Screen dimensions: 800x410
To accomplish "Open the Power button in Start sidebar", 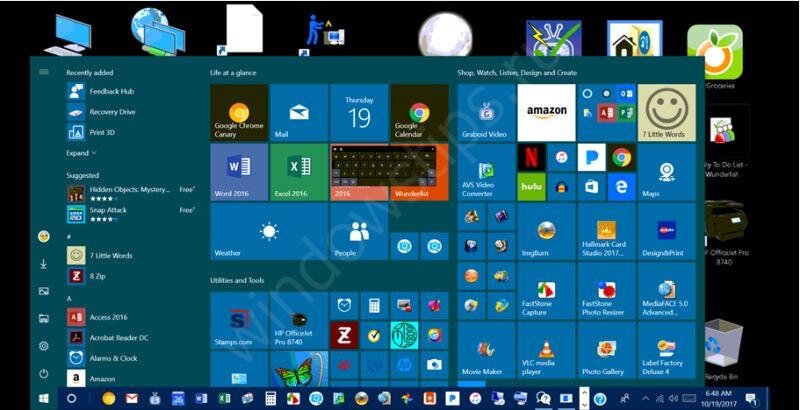I will pos(44,373).
